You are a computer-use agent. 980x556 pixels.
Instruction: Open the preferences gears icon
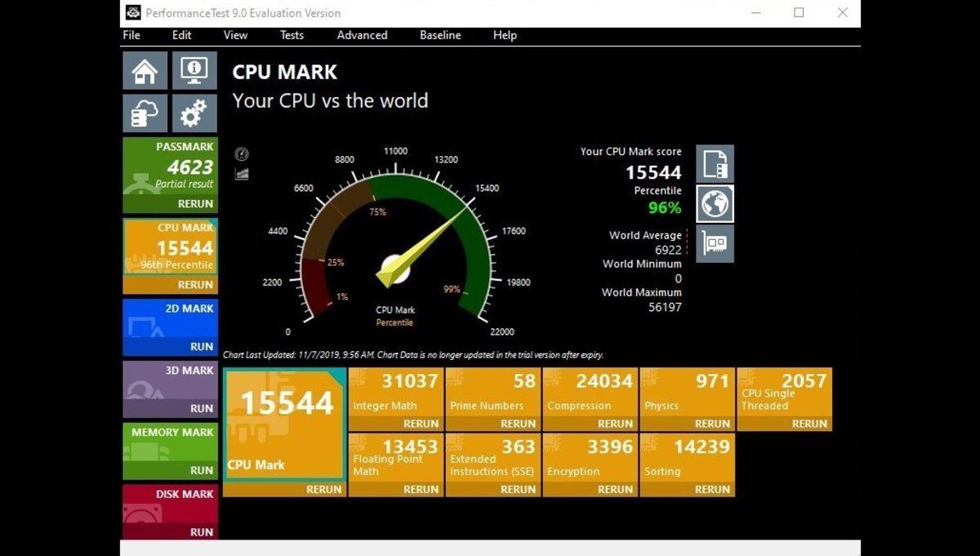(x=194, y=113)
